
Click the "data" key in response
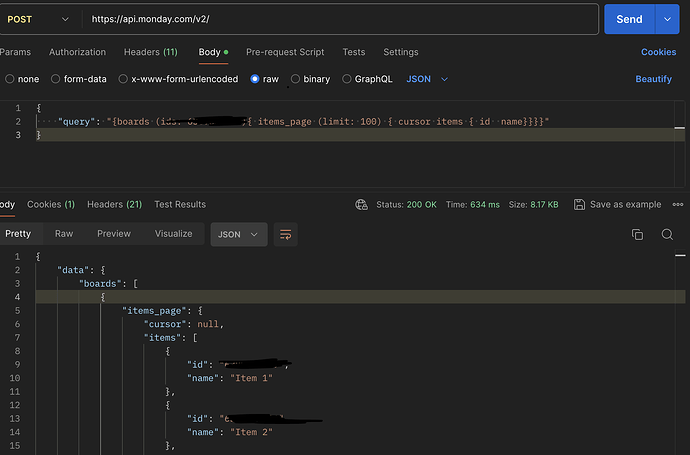tap(73, 270)
